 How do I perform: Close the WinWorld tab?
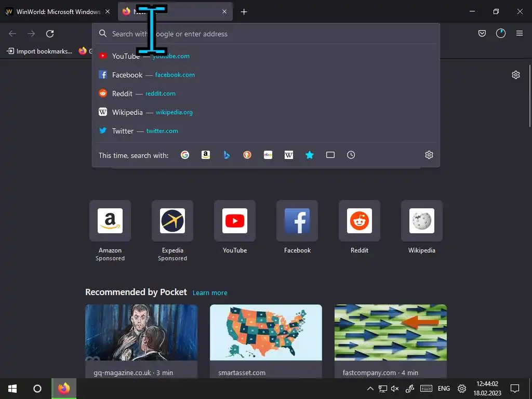[108, 11]
